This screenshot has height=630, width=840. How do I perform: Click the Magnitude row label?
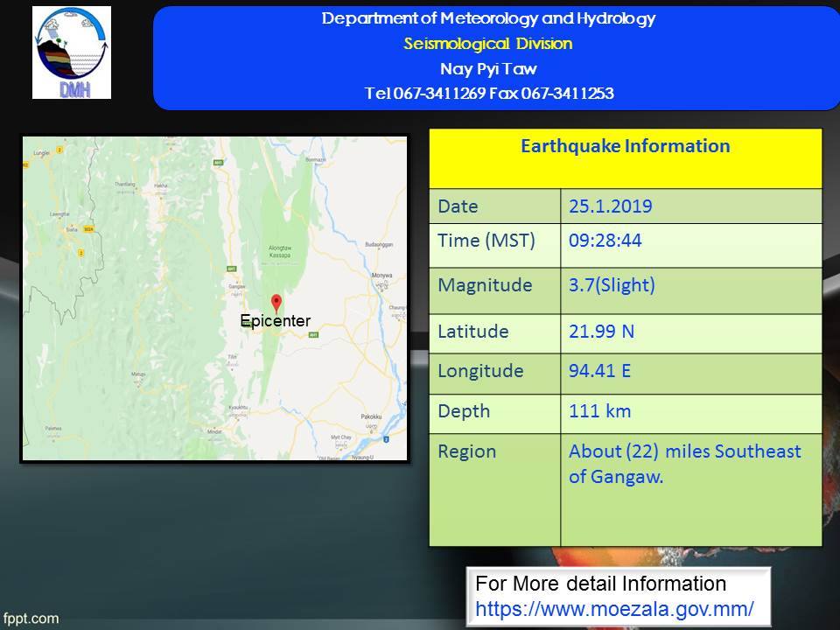coord(485,285)
